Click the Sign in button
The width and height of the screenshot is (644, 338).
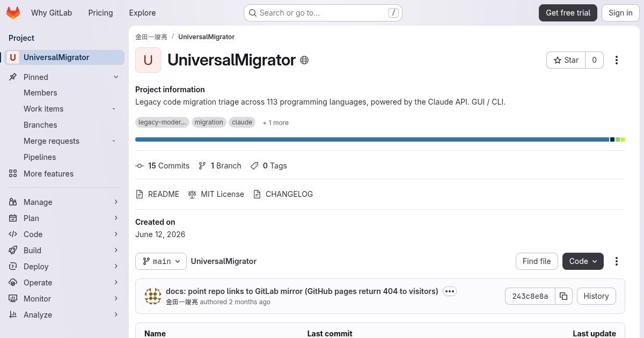[x=620, y=13]
